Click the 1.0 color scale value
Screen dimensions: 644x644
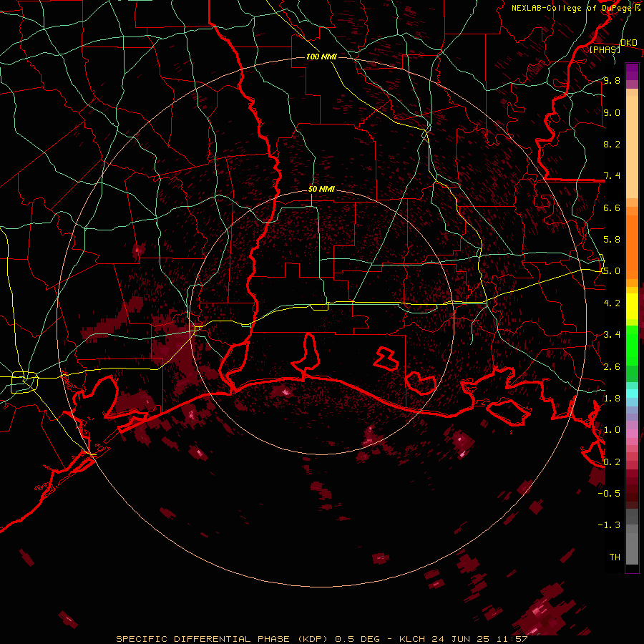[612, 429]
